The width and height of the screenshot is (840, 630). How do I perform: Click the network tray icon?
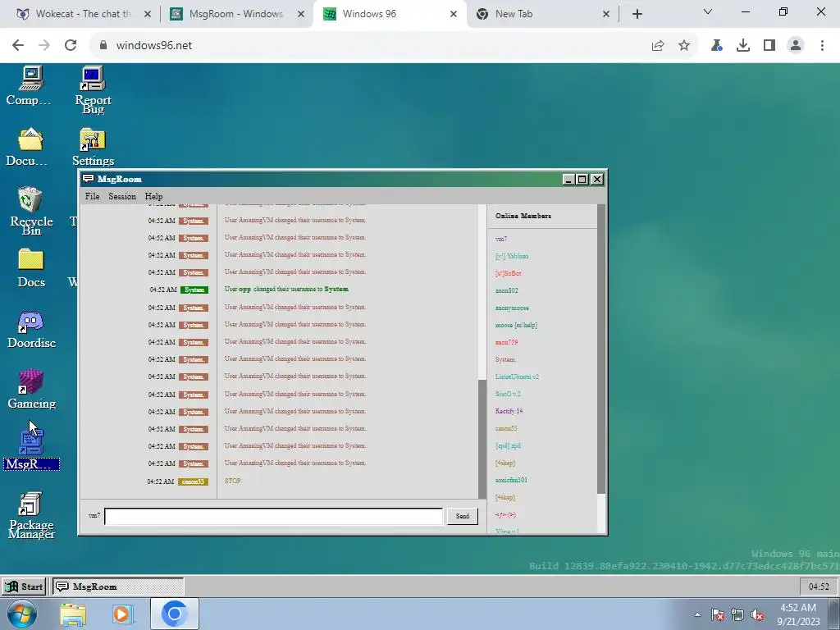[737, 614]
